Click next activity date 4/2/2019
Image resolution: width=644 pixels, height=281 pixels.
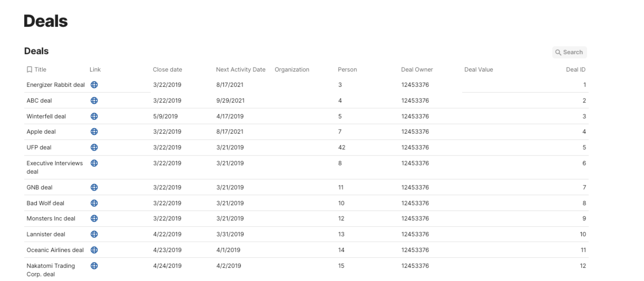point(229,266)
